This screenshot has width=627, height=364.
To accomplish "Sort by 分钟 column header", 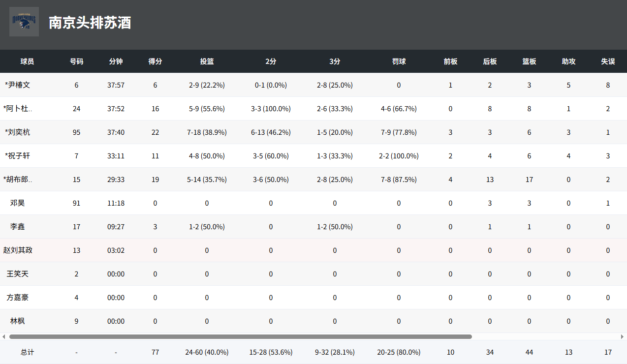I will pos(116,61).
